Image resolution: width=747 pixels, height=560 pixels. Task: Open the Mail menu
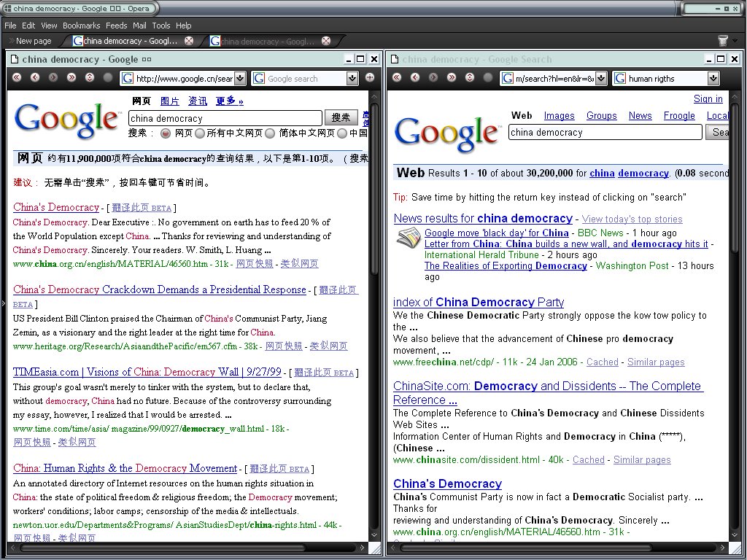pos(139,26)
